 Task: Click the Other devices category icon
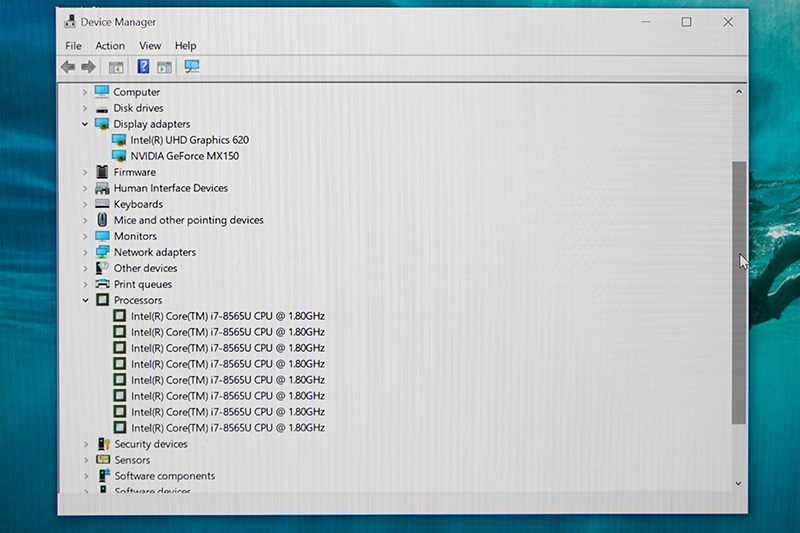click(103, 268)
